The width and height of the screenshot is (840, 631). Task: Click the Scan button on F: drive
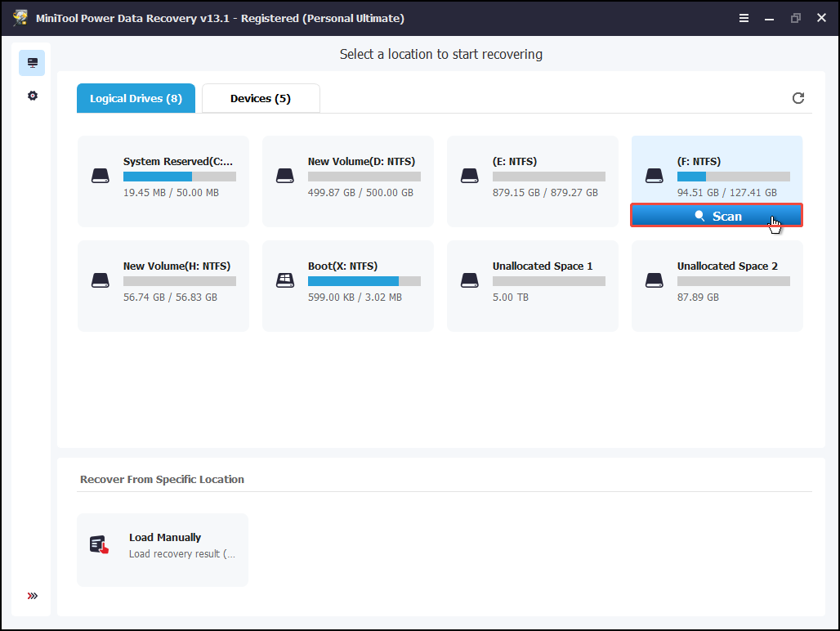coord(717,216)
